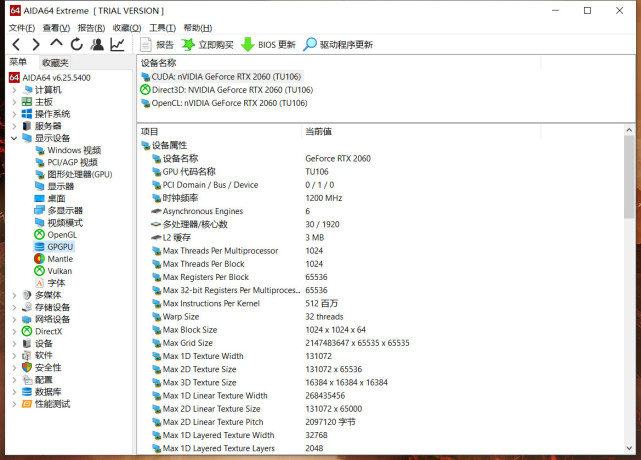Click the scrollbar down arrow

point(629,448)
